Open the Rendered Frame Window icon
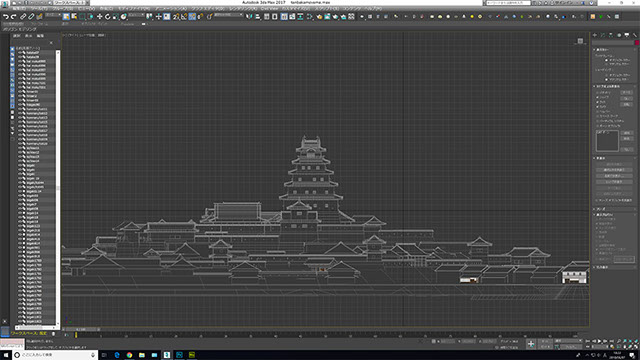 tap(327, 17)
